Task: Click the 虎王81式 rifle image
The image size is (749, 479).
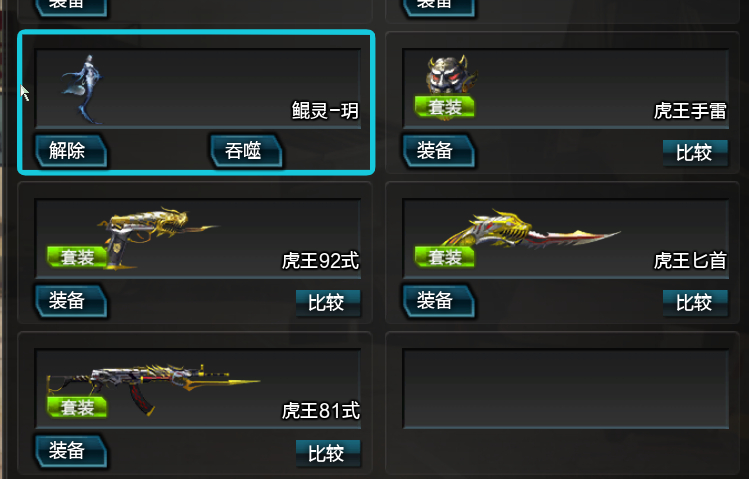Action: [x=153, y=388]
